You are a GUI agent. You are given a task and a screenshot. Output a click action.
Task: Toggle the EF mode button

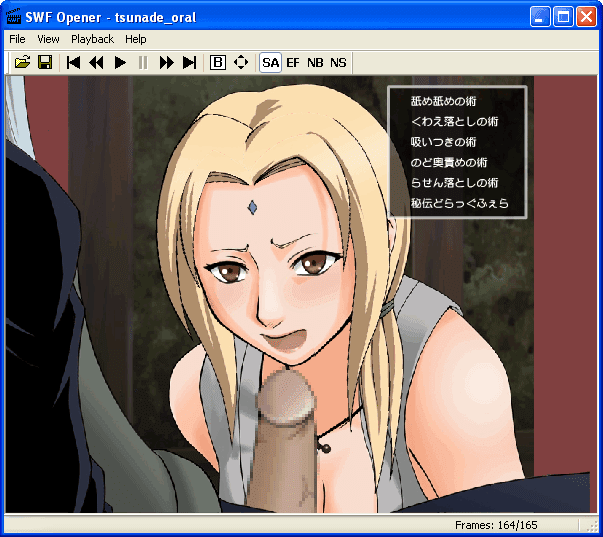(293, 62)
